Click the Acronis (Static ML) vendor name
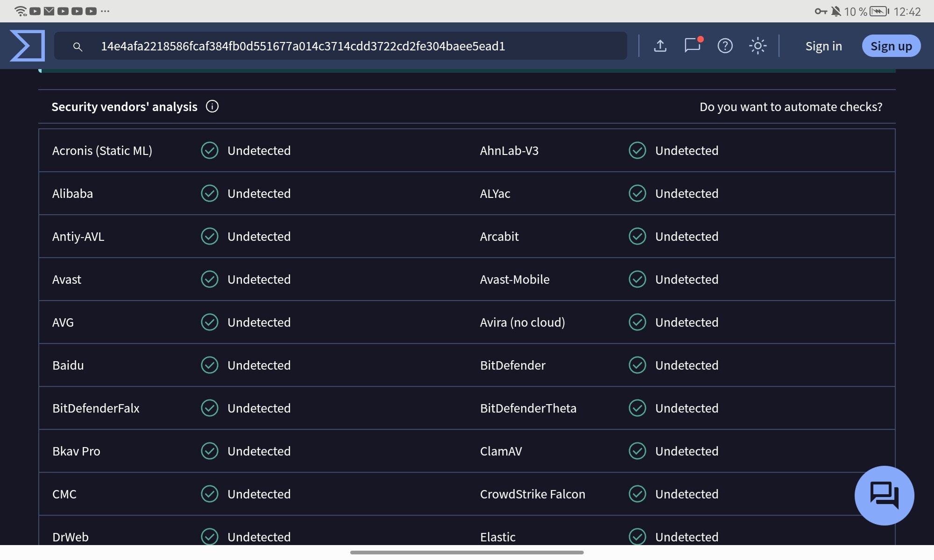 [102, 151]
